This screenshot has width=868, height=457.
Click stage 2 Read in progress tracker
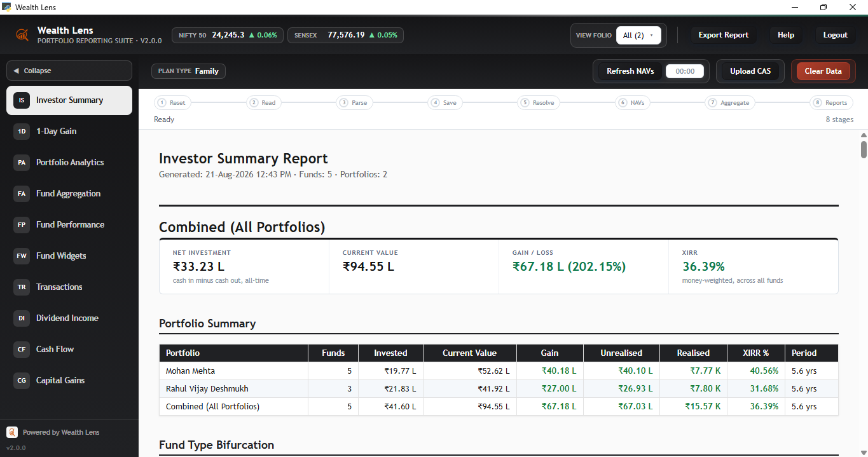tap(263, 103)
